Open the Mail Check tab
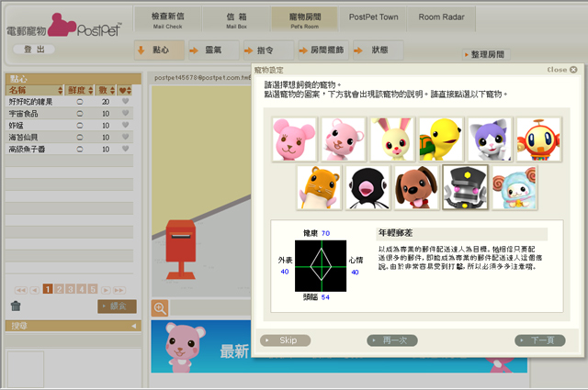The height and width of the screenshot is (390, 588). [x=167, y=20]
